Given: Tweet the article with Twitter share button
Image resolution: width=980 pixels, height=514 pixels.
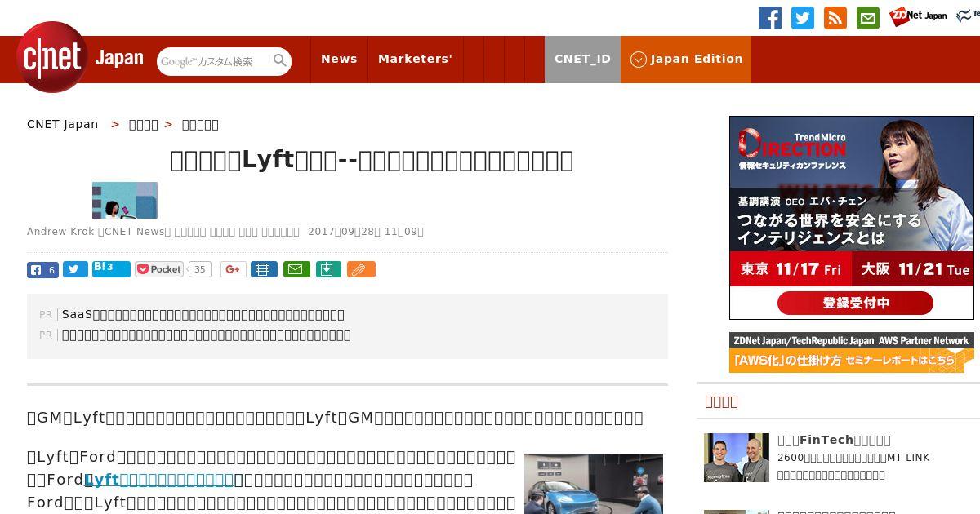Looking at the screenshot, I should 75,269.
